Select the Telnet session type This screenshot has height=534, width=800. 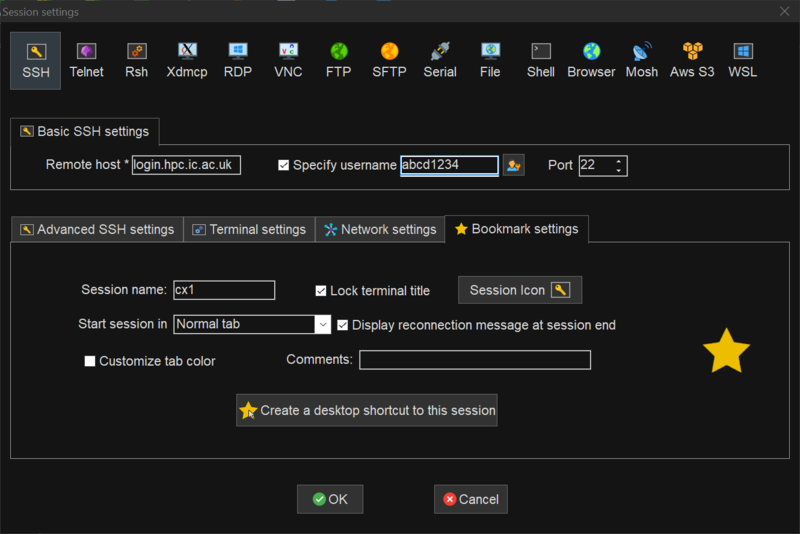[x=86, y=61]
